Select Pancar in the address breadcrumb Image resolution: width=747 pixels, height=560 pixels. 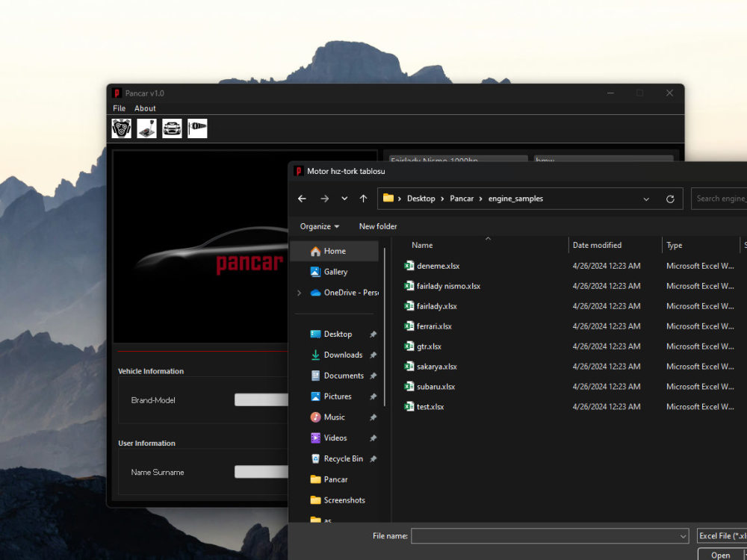click(x=462, y=199)
